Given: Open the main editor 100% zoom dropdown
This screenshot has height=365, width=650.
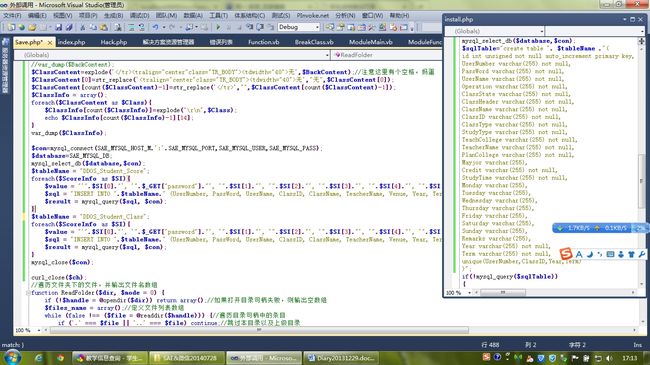Looking at the screenshot, I should pos(39,330).
